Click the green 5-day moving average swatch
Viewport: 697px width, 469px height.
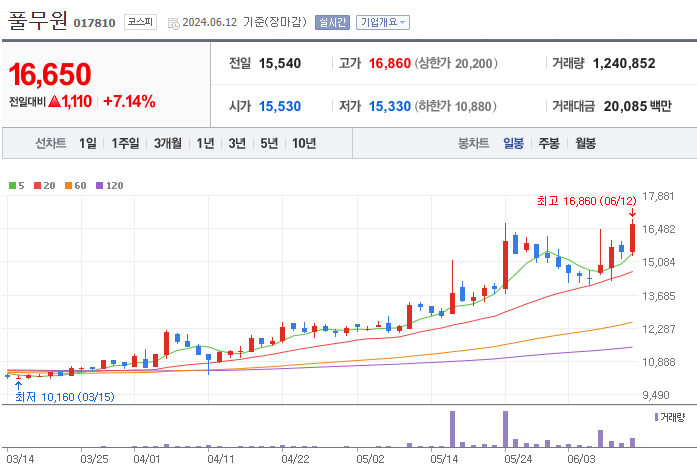click(x=12, y=185)
